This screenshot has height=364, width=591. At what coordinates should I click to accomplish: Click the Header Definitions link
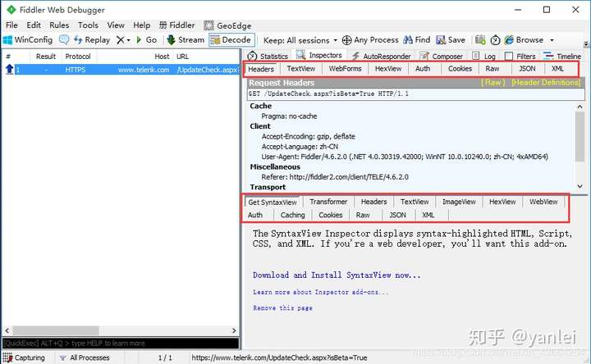click(x=545, y=83)
